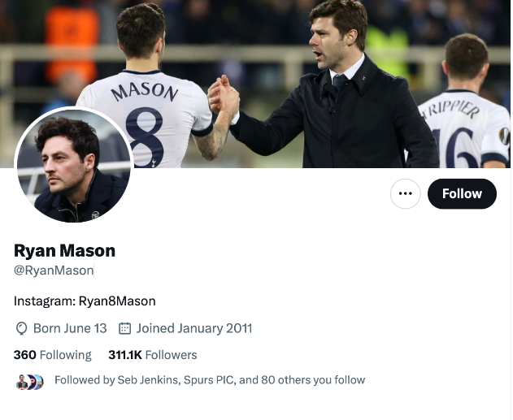This screenshot has width=513, height=420.
Task: Click the birthday balloon icon
Action: click(22, 329)
